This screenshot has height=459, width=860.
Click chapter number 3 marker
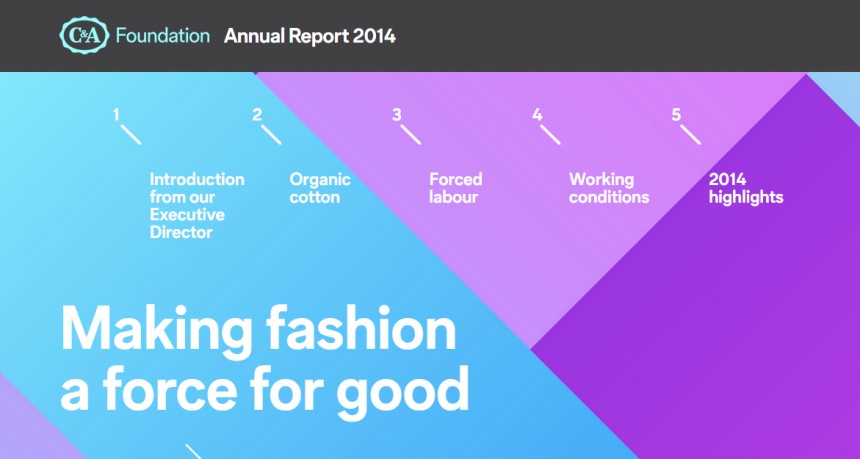click(x=397, y=115)
